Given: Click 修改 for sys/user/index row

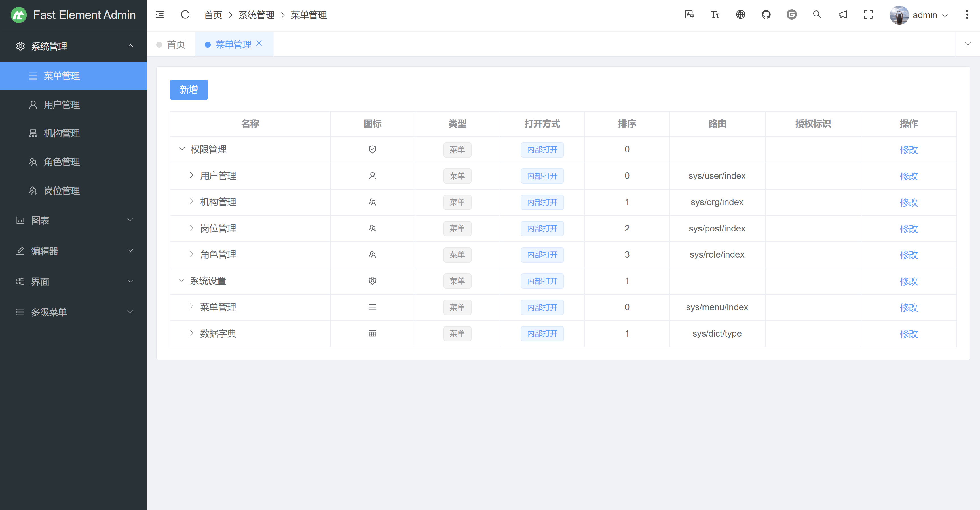Looking at the screenshot, I should (x=909, y=176).
